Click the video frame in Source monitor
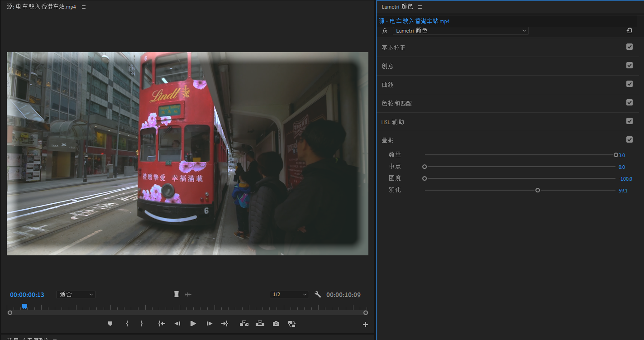 pos(187,153)
